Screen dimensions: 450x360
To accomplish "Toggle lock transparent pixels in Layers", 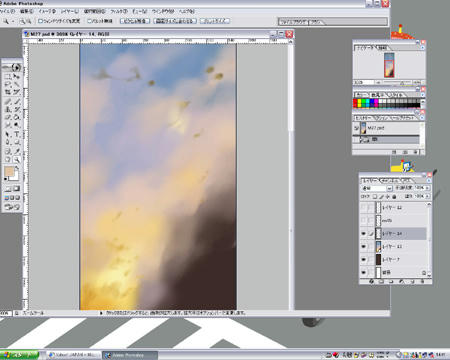I will 375,197.
